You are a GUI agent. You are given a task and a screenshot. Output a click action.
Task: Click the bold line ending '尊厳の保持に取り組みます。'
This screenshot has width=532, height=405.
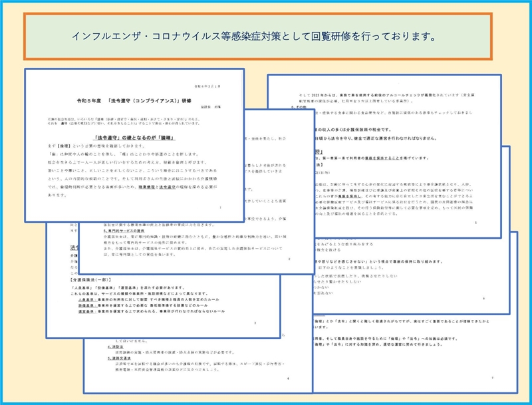coord(379,261)
